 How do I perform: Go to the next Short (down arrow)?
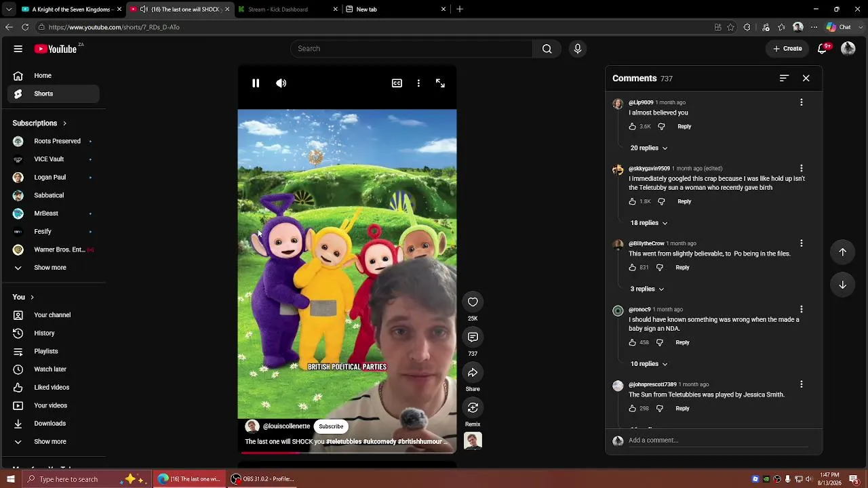(843, 285)
